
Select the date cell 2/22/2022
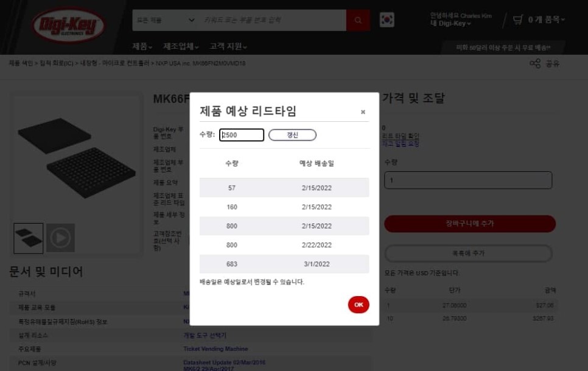tap(317, 245)
